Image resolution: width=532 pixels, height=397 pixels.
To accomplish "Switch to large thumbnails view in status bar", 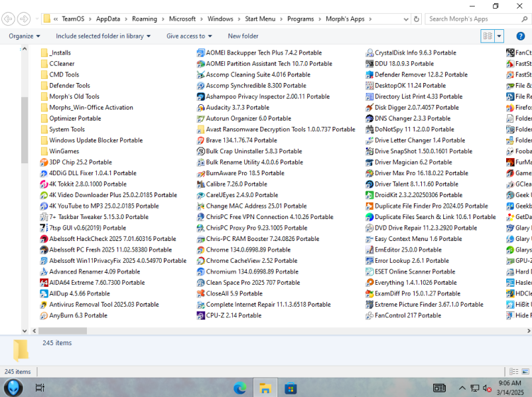I will (x=525, y=372).
